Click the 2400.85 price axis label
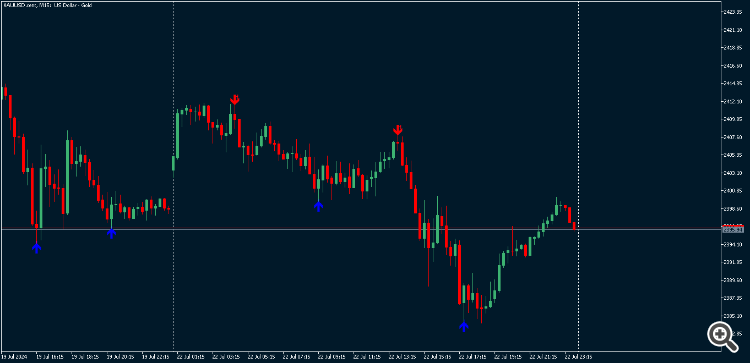The image size is (750, 363). pos(733,191)
